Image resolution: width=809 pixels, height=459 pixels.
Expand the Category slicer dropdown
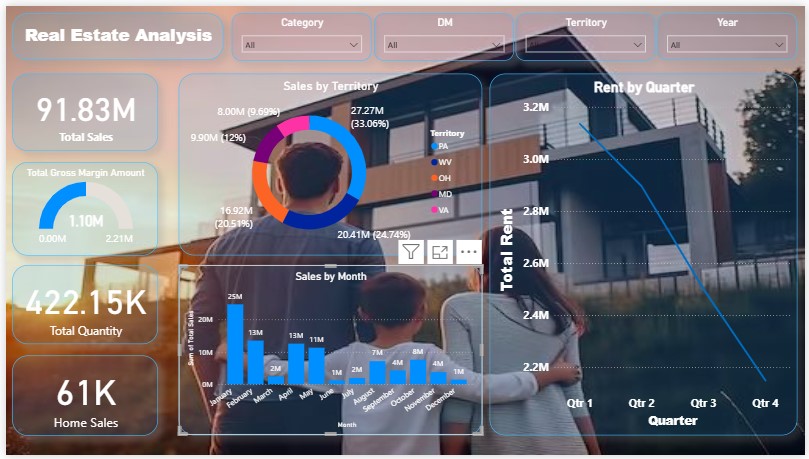(x=301, y=45)
